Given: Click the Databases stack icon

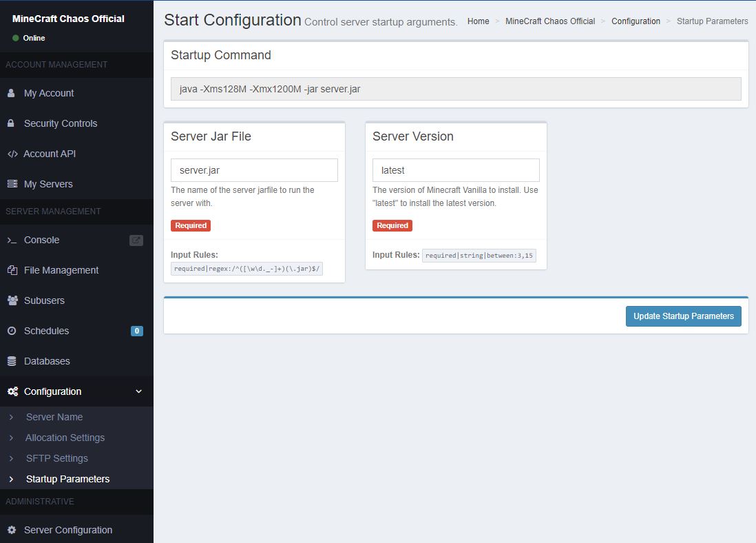Looking at the screenshot, I should (x=12, y=361).
